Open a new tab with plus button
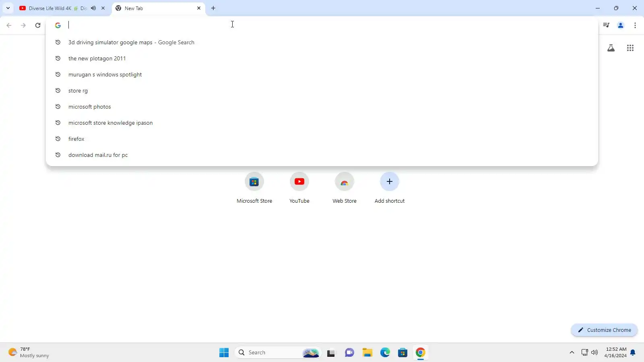The width and height of the screenshot is (644, 362). click(x=213, y=8)
